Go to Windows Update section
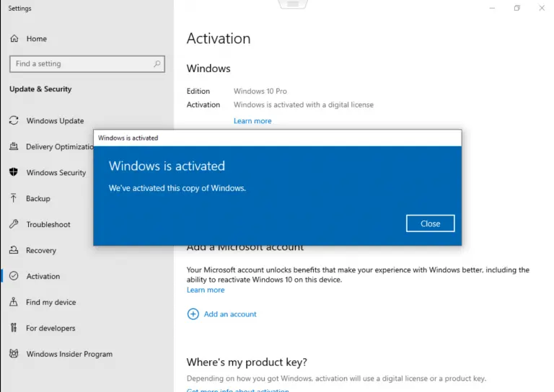This screenshot has height=392, width=554. coord(55,120)
